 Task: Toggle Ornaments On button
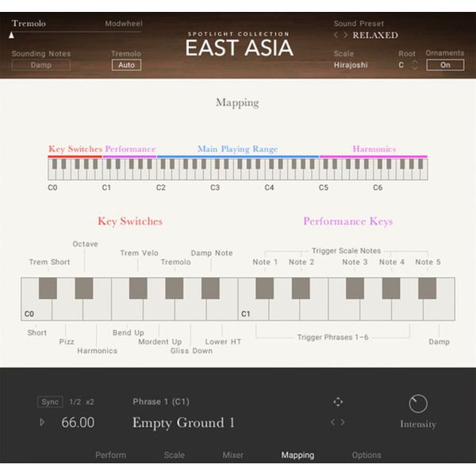click(x=445, y=65)
